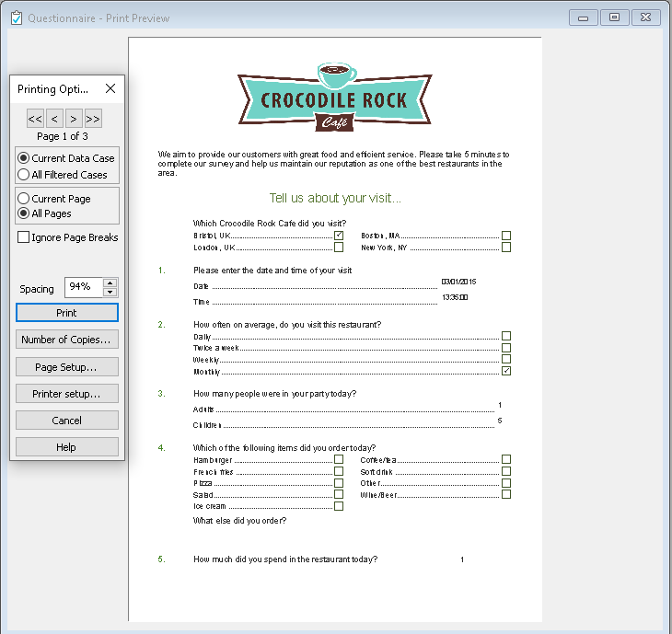Click the Adults count value
Screen dimensions: 672x634
pyautogui.click(x=500, y=405)
